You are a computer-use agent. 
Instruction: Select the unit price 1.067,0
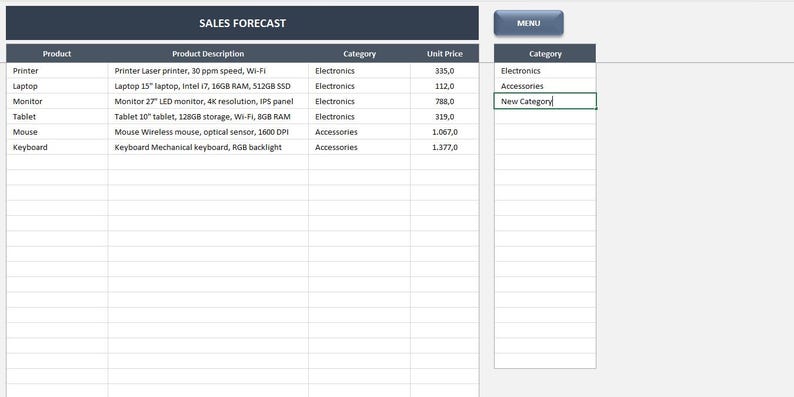445,132
